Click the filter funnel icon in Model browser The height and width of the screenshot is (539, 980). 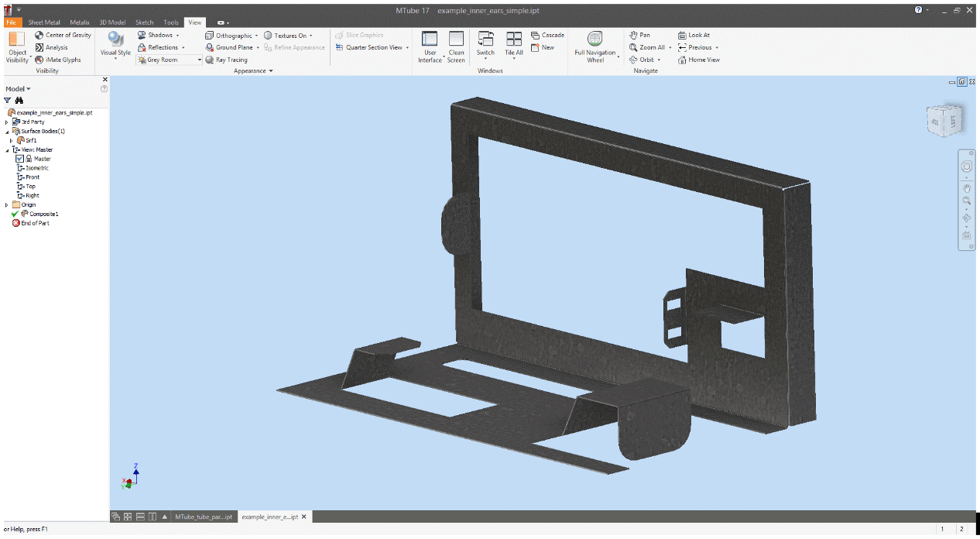(x=8, y=101)
